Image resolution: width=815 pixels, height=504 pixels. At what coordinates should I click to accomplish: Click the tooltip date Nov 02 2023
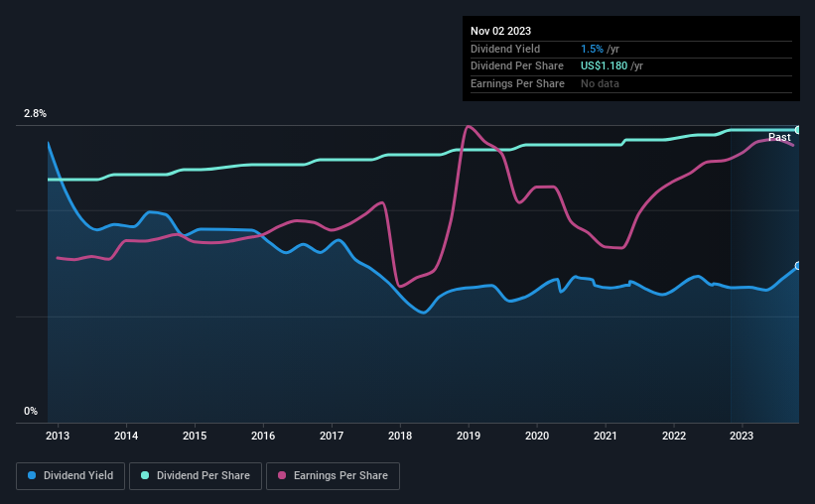[x=503, y=31]
